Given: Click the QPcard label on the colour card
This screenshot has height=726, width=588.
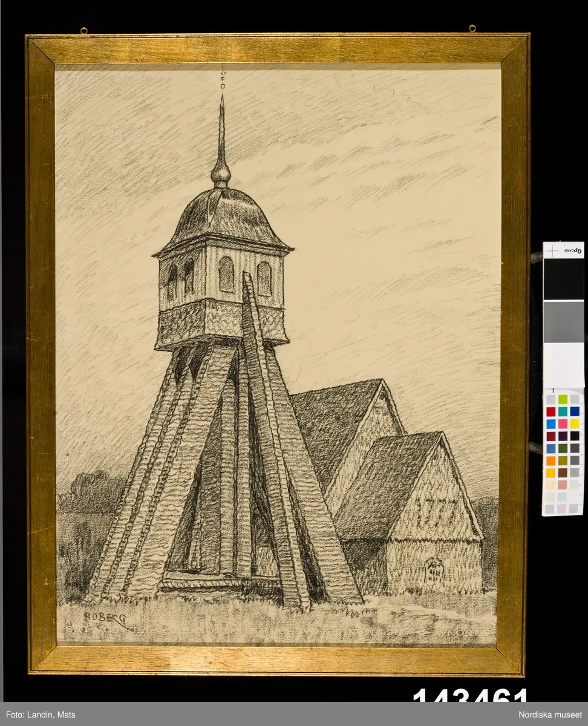Looking at the screenshot, I should (x=573, y=250).
